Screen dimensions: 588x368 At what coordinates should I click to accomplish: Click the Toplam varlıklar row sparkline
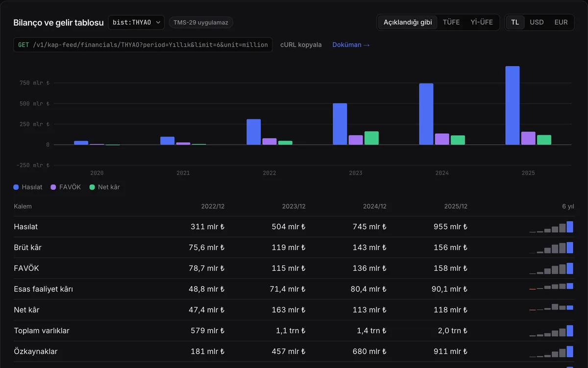551,331
